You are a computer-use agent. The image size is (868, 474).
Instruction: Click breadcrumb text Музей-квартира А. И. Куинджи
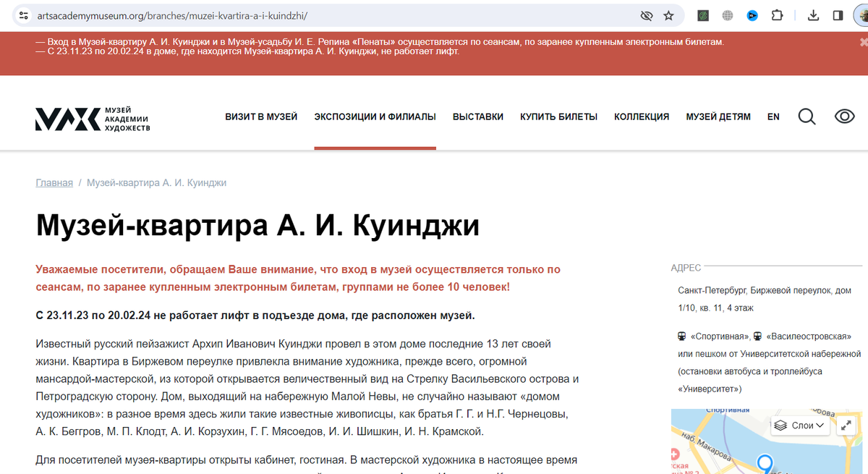point(156,182)
